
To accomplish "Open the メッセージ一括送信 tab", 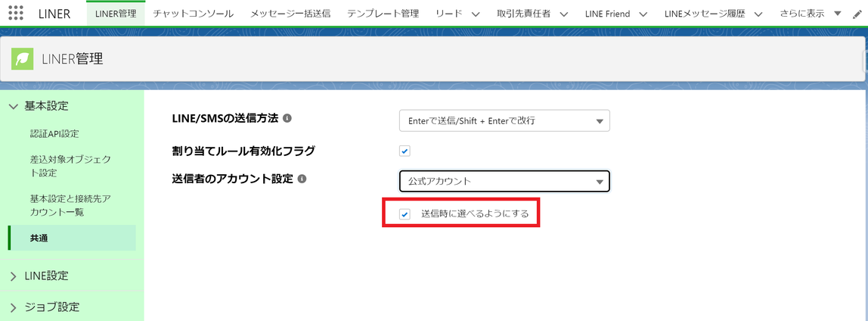I will (x=290, y=14).
